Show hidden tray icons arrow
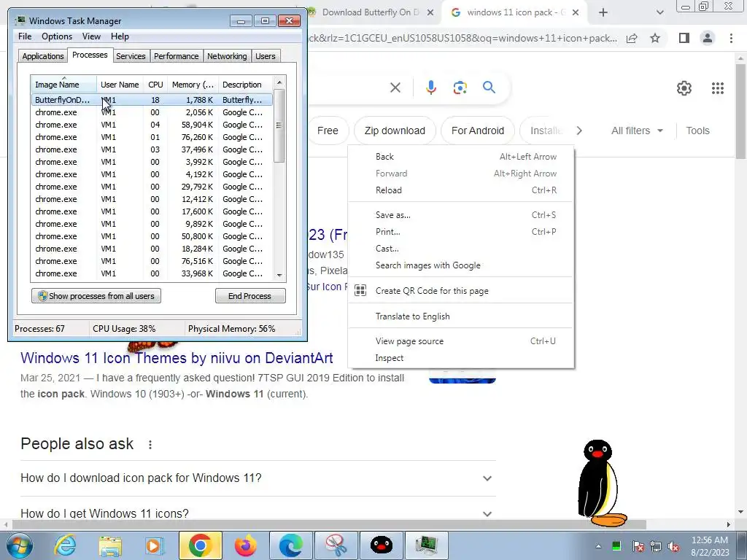747x560 pixels. 598,546
